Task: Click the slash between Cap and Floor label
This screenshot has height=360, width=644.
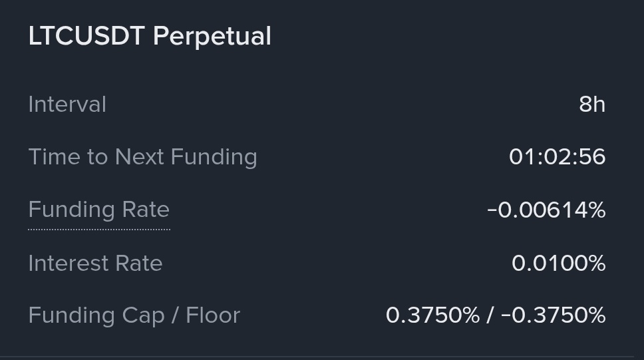Action: click(x=175, y=315)
